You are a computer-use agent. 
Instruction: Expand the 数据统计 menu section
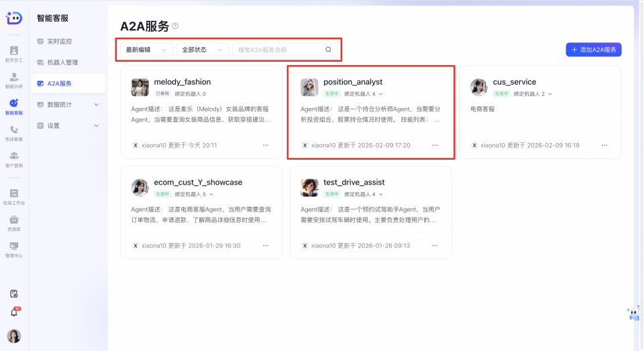[67, 105]
